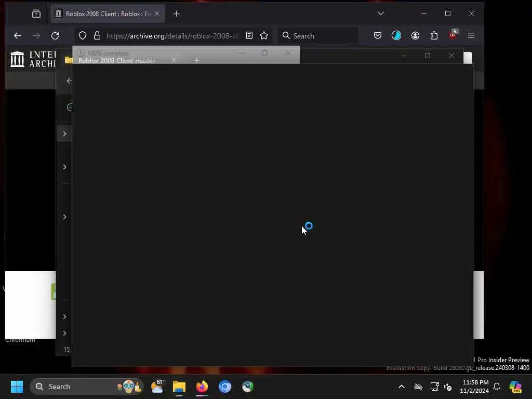Click the uBlock Origin badge icon
532x399 pixels.
pyautogui.click(x=453, y=35)
